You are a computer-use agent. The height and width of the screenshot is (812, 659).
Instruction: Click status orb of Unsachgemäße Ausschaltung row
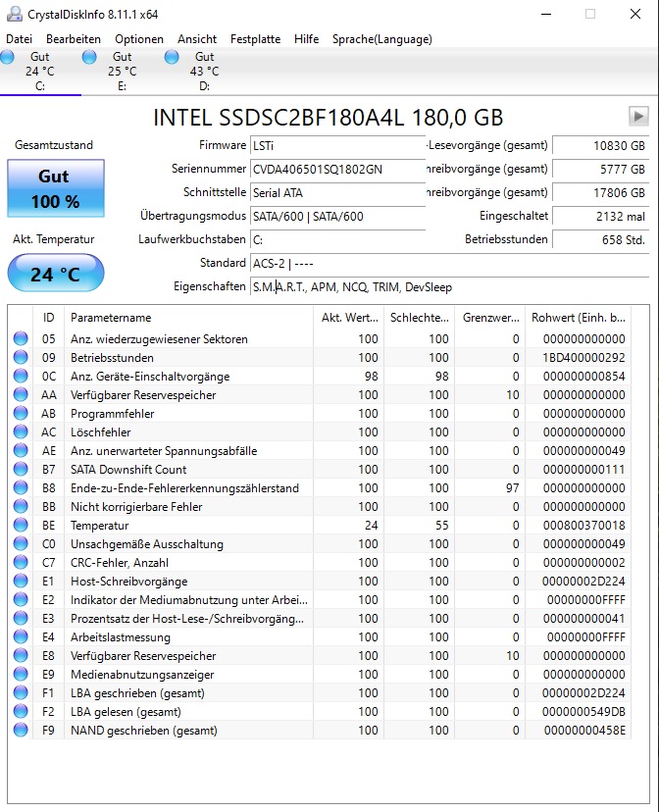21,543
